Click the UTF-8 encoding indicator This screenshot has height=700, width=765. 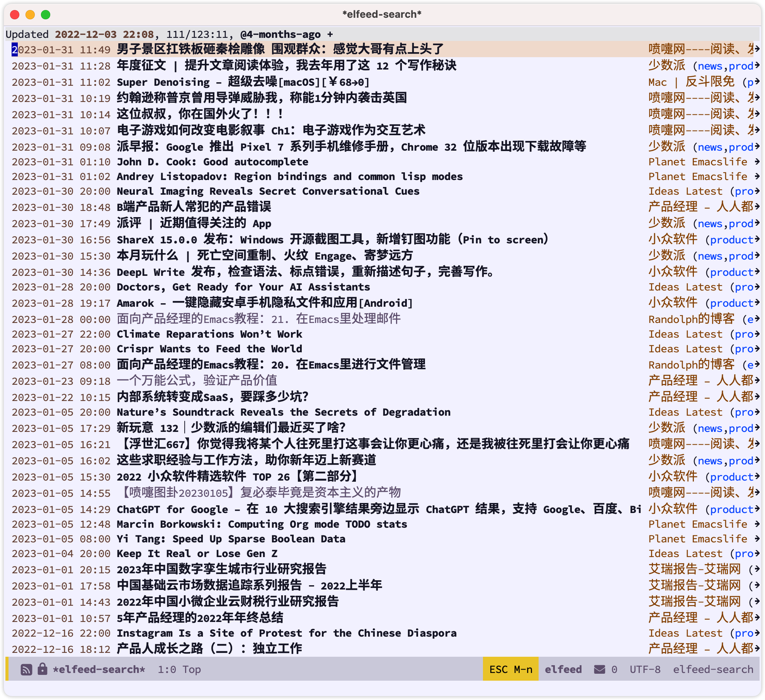pos(645,669)
